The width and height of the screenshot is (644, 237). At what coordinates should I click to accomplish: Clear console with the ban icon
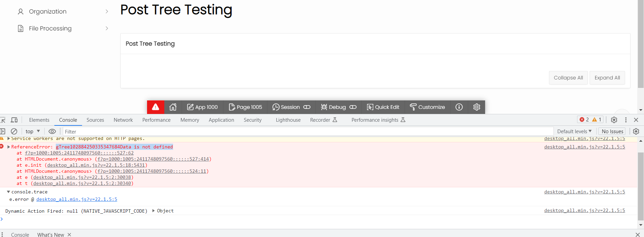pos(14,132)
